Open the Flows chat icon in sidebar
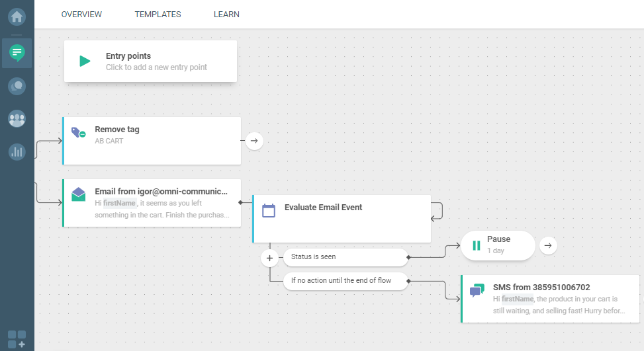Viewport: 644px width, 351px height. [17, 52]
